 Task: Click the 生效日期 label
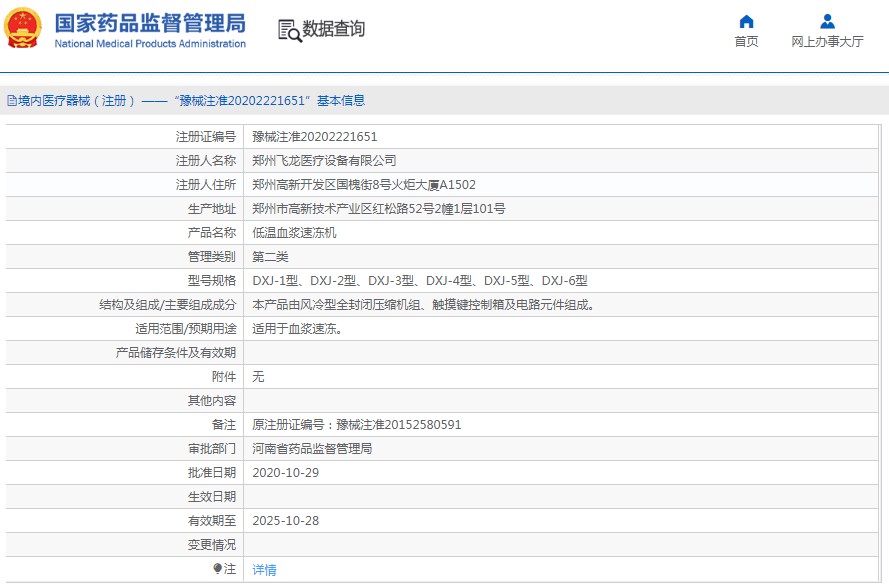point(211,497)
